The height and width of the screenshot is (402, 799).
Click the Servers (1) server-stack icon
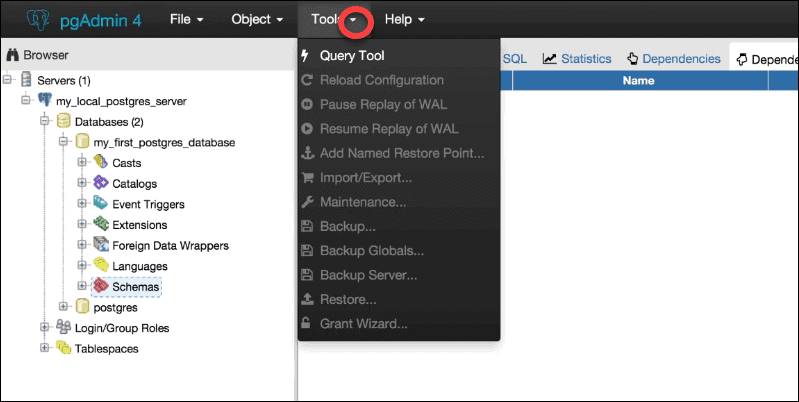pos(26,80)
